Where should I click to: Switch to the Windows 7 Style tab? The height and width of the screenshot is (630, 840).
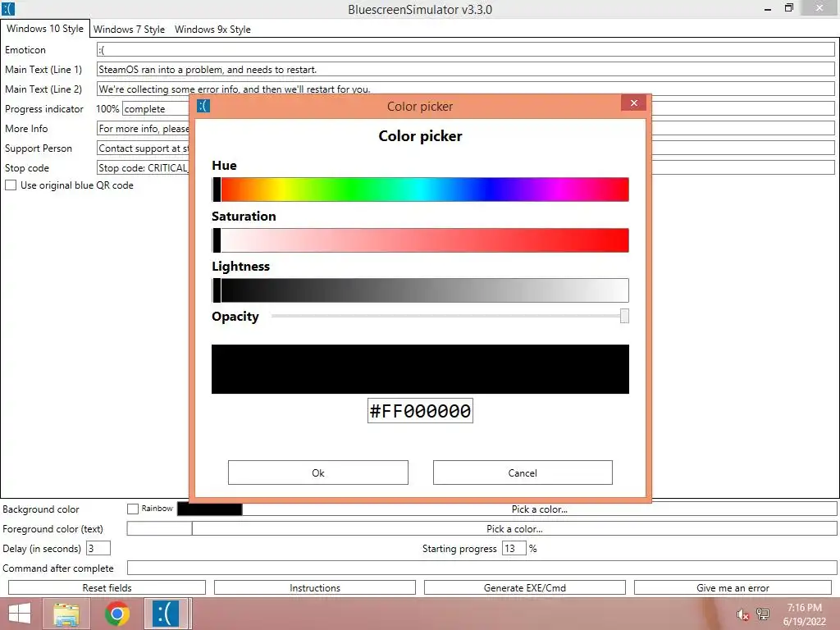129,29
